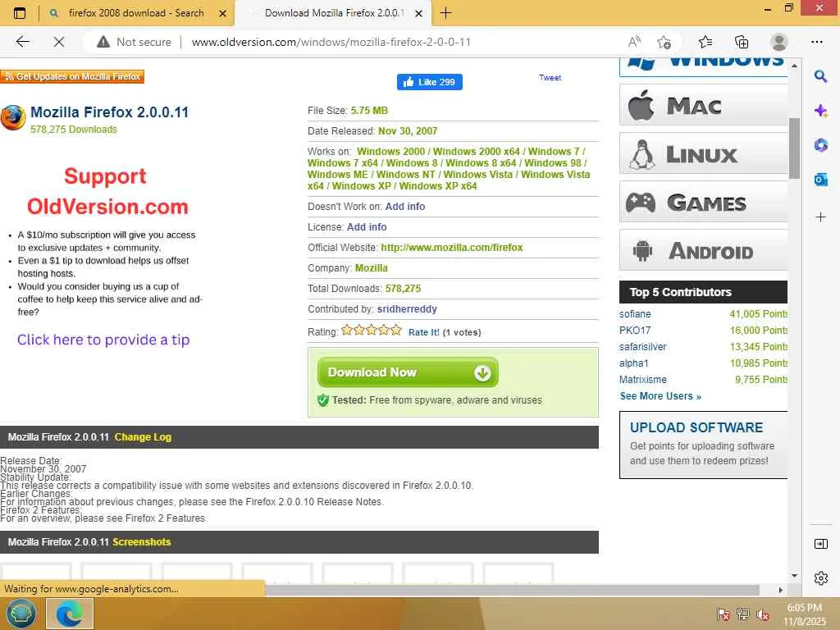Image resolution: width=840 pixels, height=630 pixels.
Task: Close the firefox 2008 download tab
Action: point(223,13)
